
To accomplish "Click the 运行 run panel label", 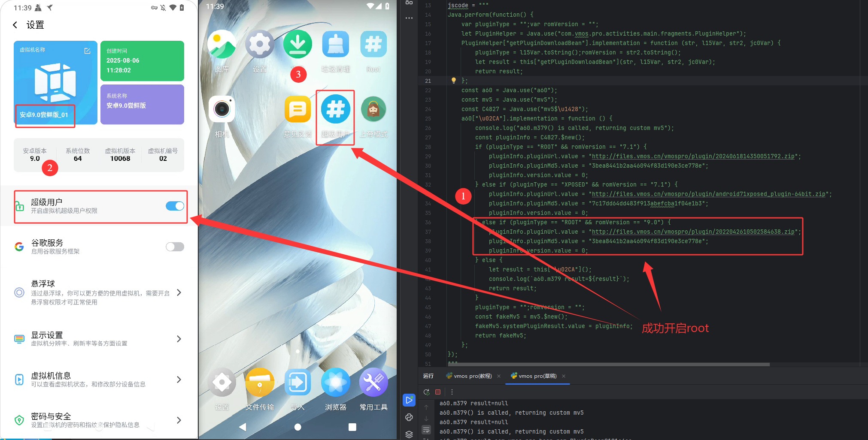I will pyautogui.click(x=428, y=376).
